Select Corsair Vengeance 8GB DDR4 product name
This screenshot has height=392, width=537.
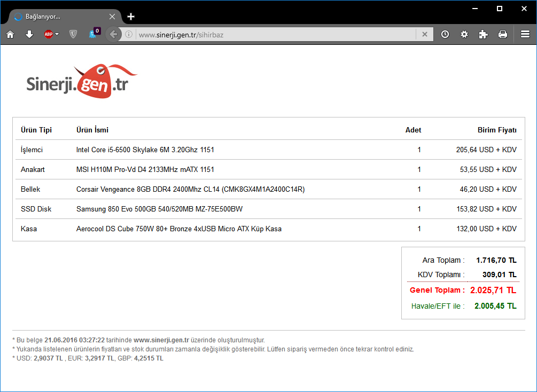(190, 189)
